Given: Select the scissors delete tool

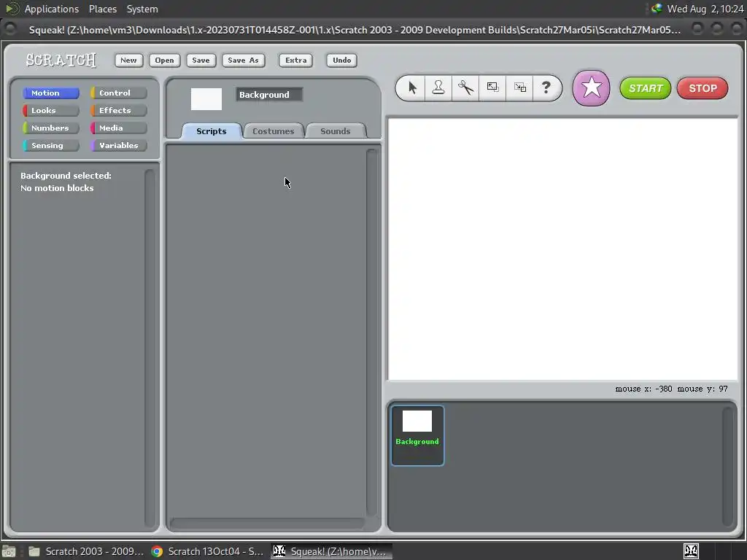Looking at the screenshot, I should (465, 87).
